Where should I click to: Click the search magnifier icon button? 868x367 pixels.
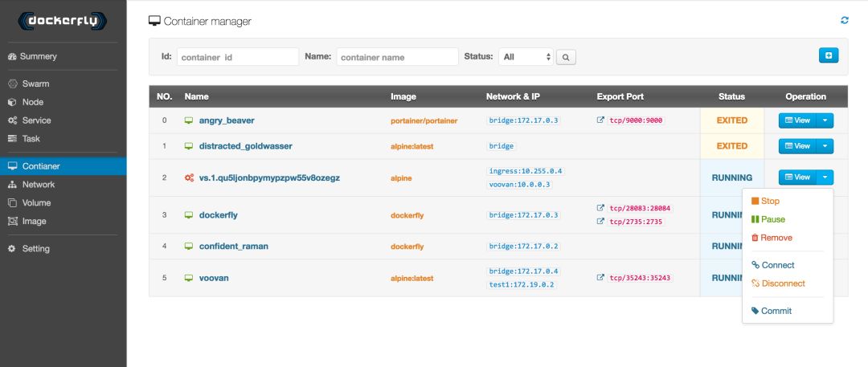[x=566, y=57]
